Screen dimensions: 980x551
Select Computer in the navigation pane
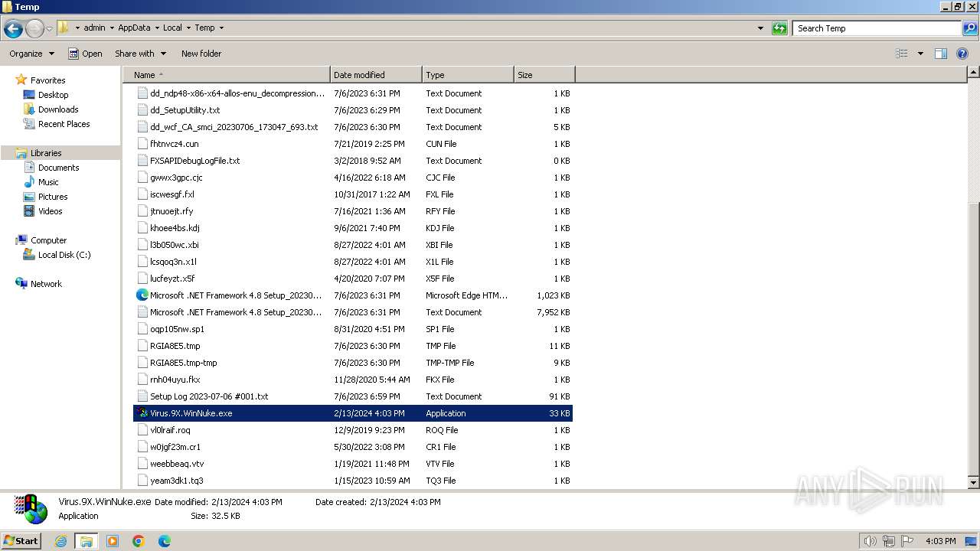click(48, 240)
